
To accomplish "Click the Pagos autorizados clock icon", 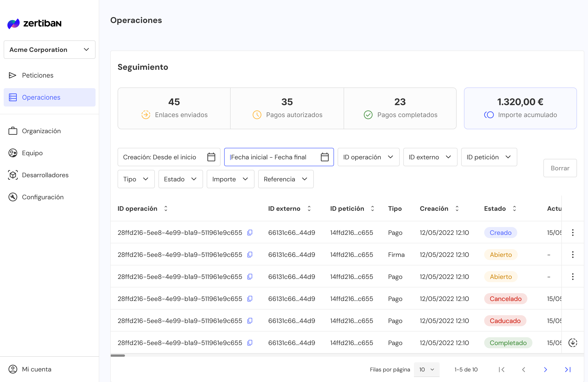I will (x=257, y=115).
